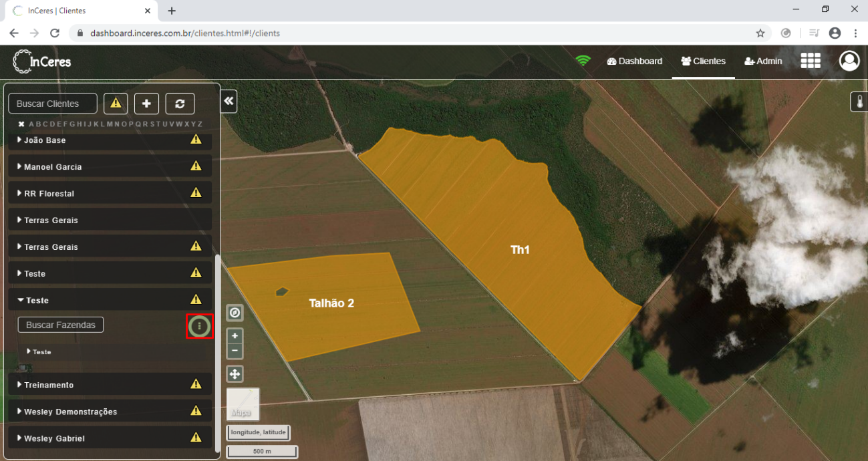Focus the Buscar Fazendas search field
This screenshot has height=461, width=868.
click(61, 325)
